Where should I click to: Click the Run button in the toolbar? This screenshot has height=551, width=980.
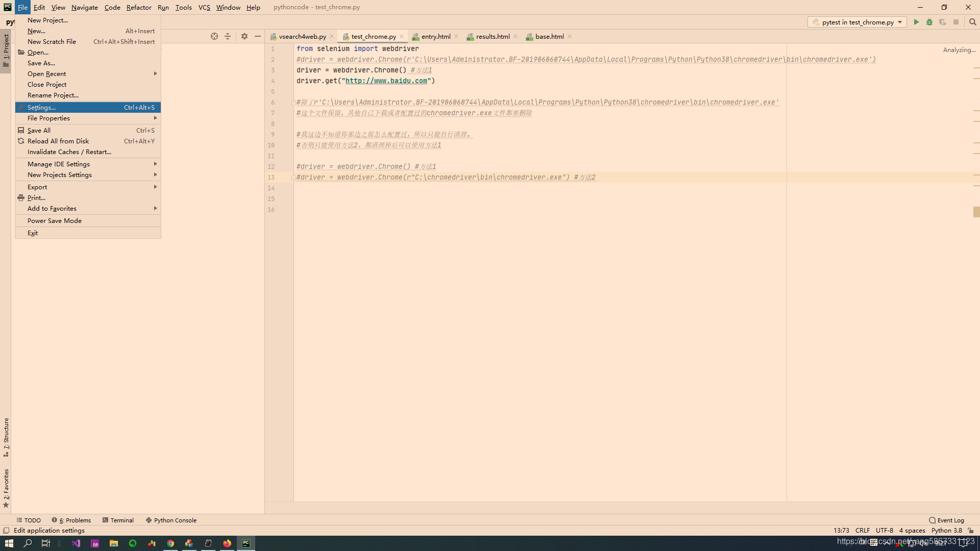[916, 22]
